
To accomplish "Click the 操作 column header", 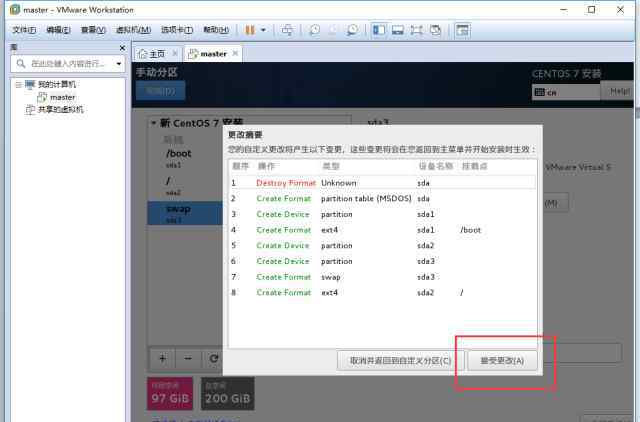I will [x=266, y=166].
